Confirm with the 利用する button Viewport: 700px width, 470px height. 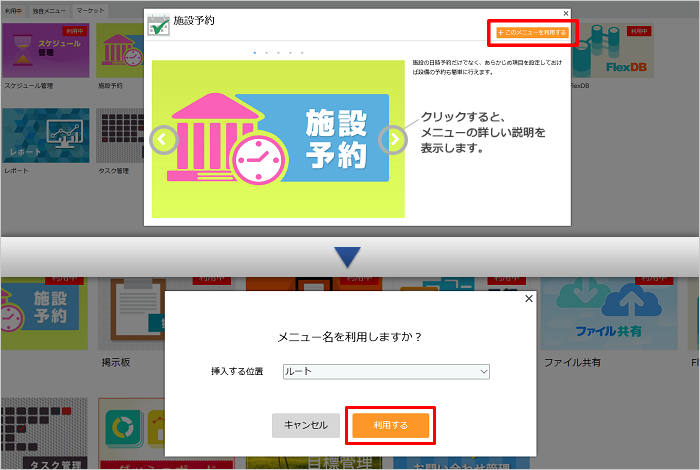pyautogui.click(x=391, y=425)
